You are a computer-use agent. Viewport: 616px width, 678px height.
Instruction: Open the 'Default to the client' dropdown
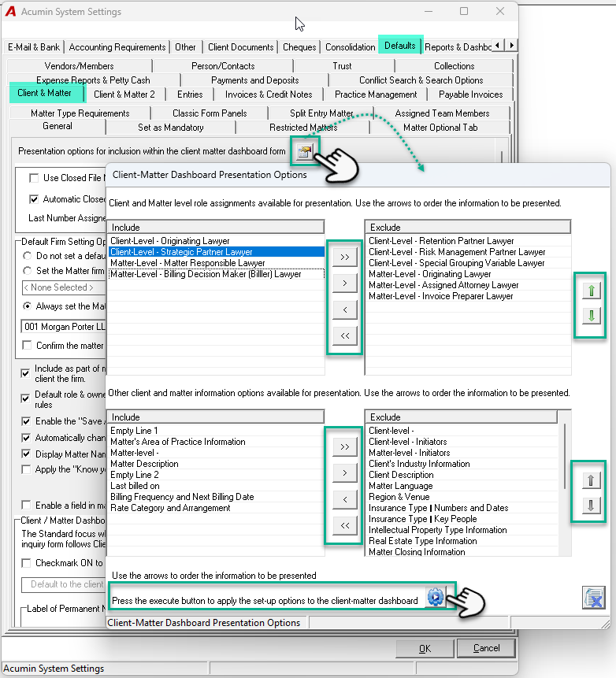click(x=64, y=584)
